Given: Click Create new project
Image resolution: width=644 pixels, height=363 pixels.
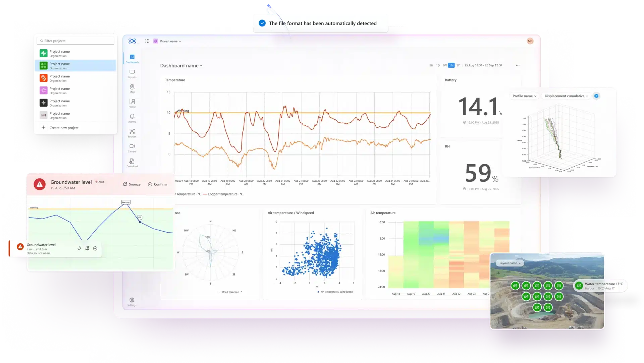Looking at the screenshot, I should tap(64, 128).
